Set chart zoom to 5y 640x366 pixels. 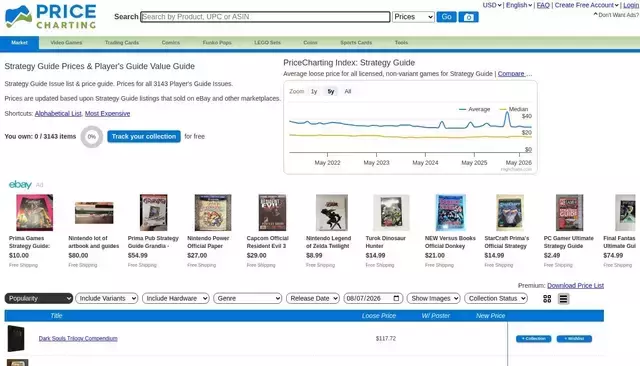pos(331,91)
